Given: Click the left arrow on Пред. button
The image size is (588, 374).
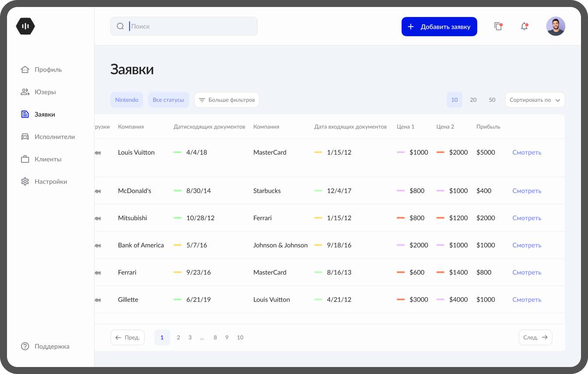Looking at the screenshot, I should [x=118, y=337].
